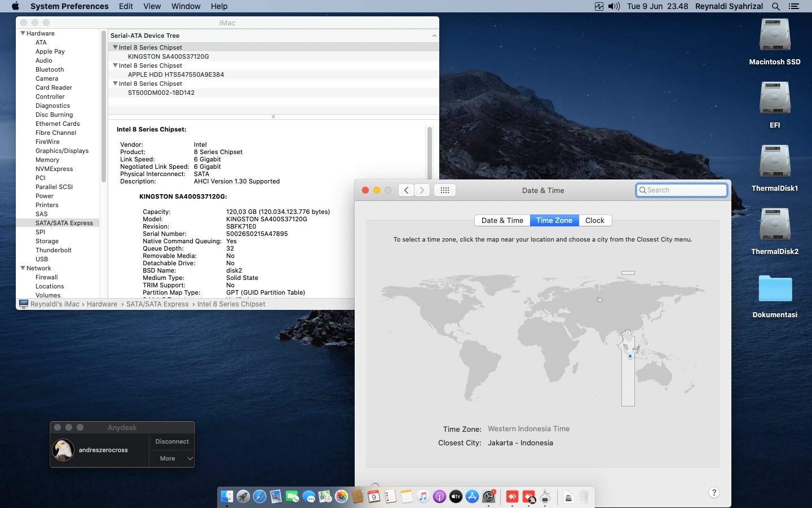Open App Store from the Dock
812x508 pixels.
coord(472,497)
